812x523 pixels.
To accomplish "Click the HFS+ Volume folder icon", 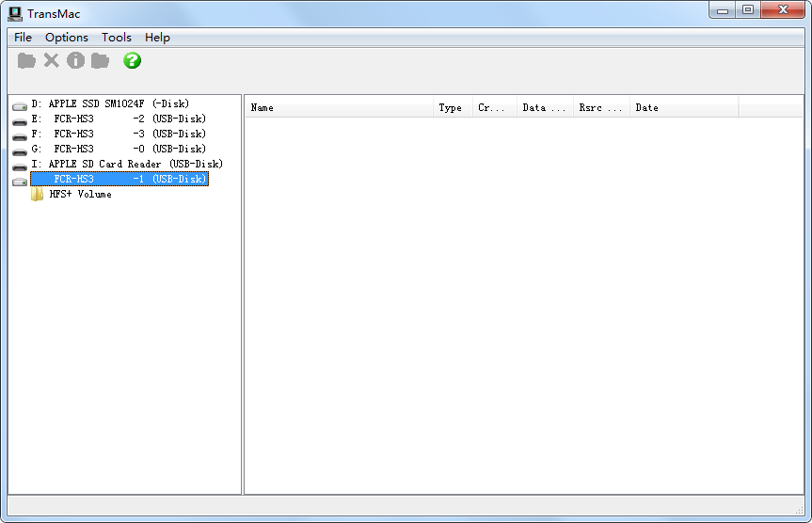I will (37, 194).
